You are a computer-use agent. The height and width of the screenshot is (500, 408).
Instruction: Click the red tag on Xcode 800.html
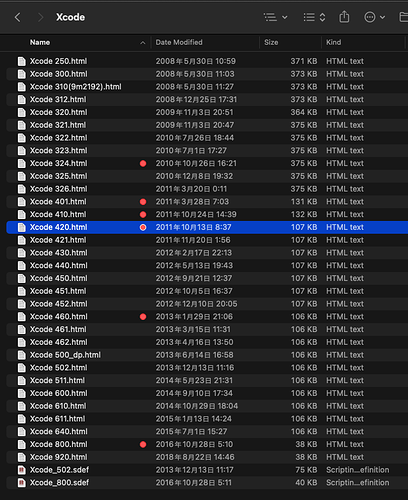click(x=143, y=444)
